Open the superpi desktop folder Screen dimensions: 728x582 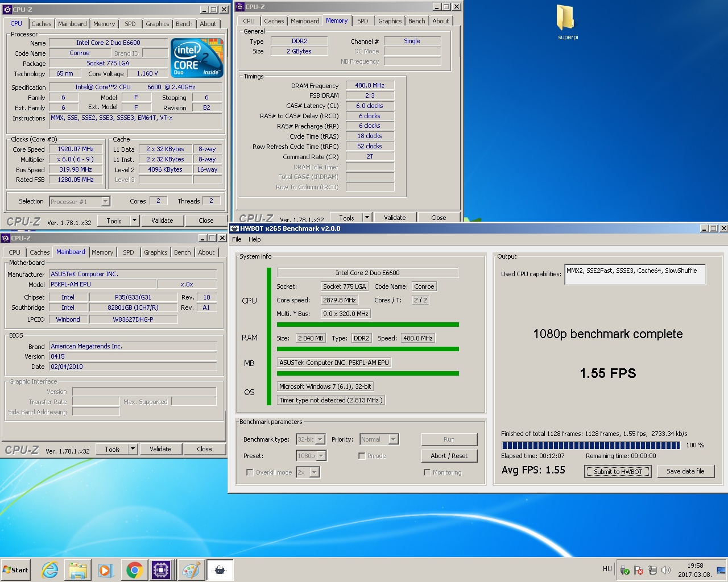click(x=568, y=23)
